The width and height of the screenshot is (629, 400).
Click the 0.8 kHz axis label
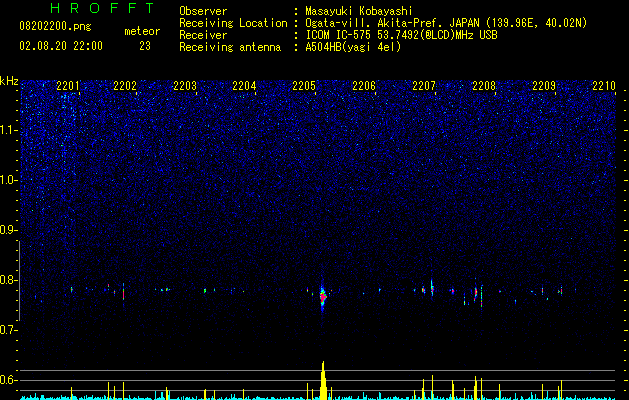(x=9, y=280)
